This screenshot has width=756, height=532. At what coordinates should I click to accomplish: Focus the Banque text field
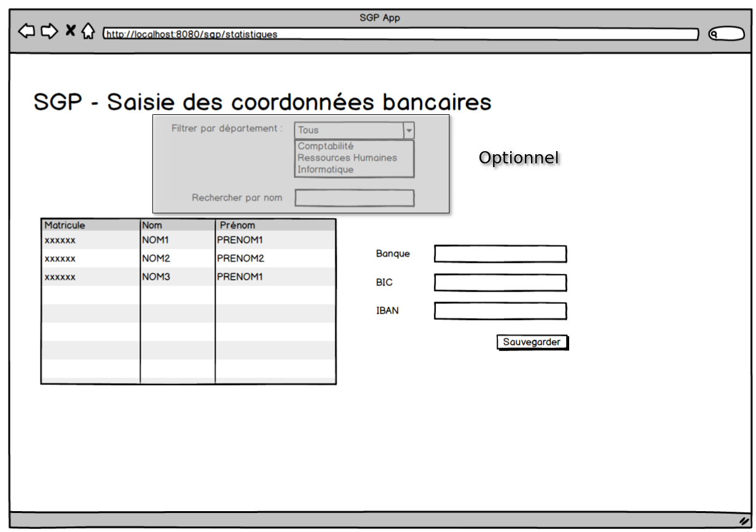tap(500, 254)
